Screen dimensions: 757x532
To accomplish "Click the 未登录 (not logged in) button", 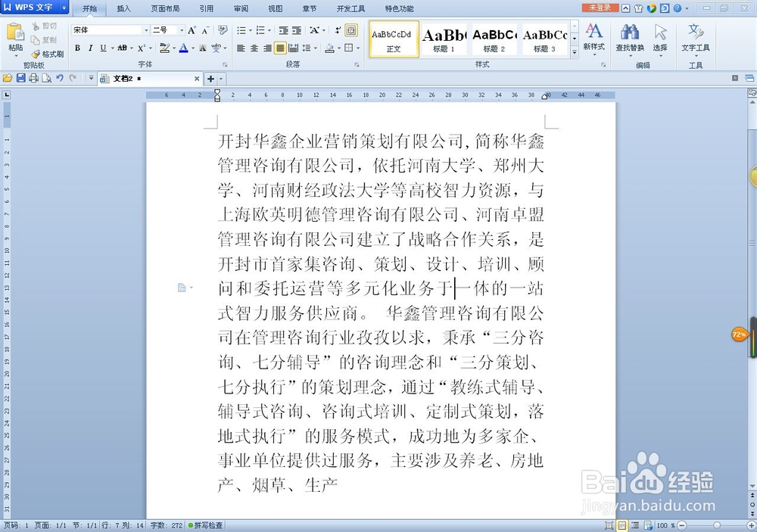I will point(600,8).
